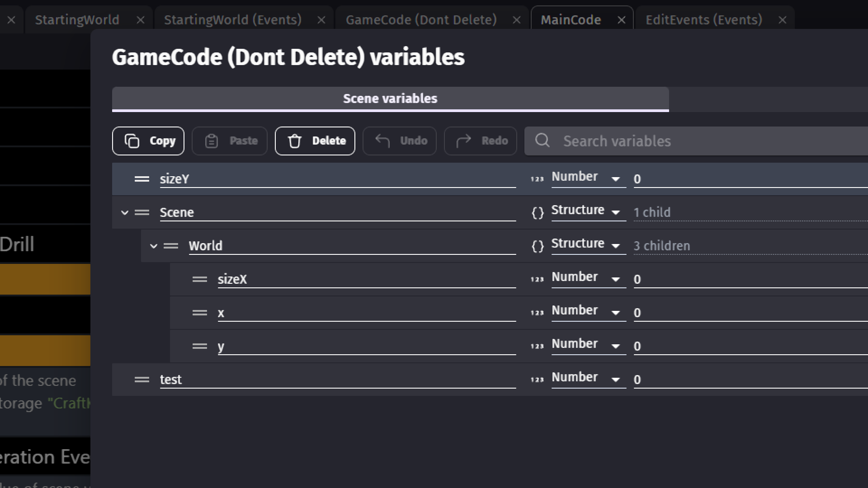Click the drag handle next to sizeX
The image size is (868, 488).
click(x=200, y=279)
